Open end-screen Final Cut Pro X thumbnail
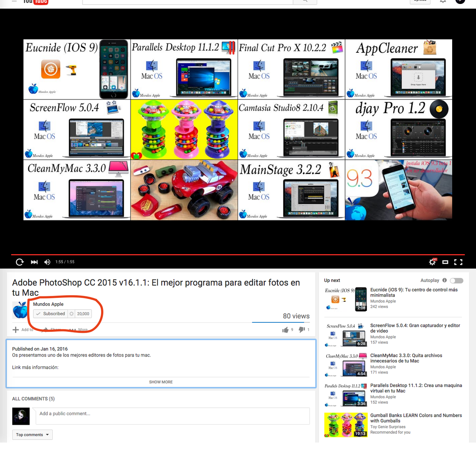Viewport: 476px width, 452px height. tap(291, 69)
